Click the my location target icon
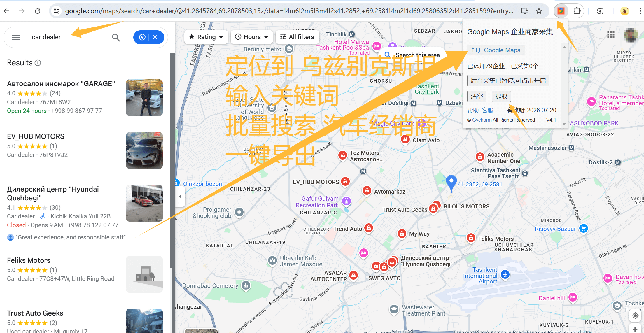The width and height of the screenshot is (644, 333). coord(635,316)
